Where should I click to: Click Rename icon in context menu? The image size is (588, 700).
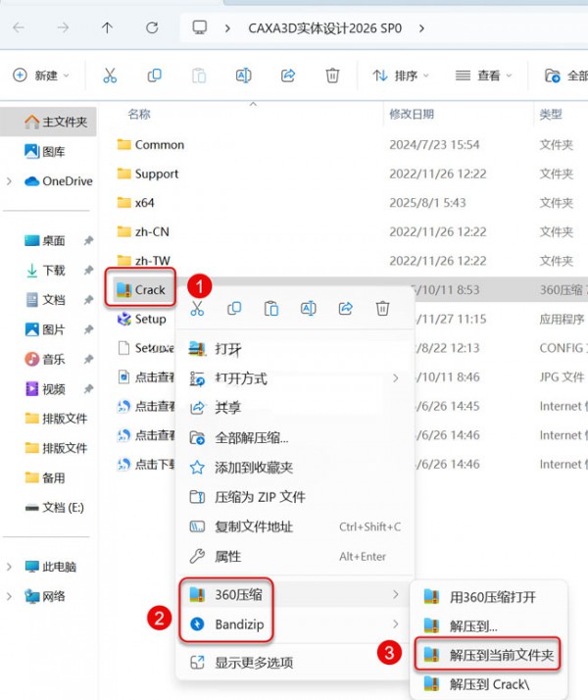pos(309,309)
